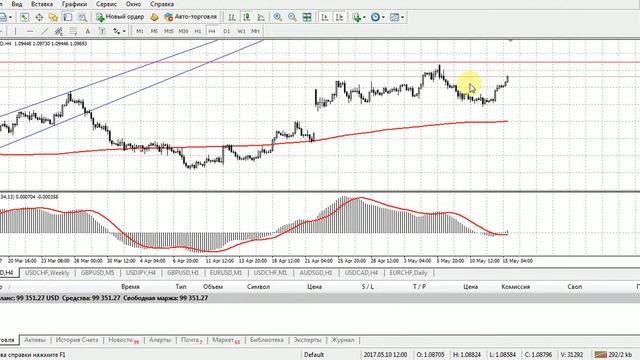
Task: Open the Окно menu
Action: (x=133, y=4)
